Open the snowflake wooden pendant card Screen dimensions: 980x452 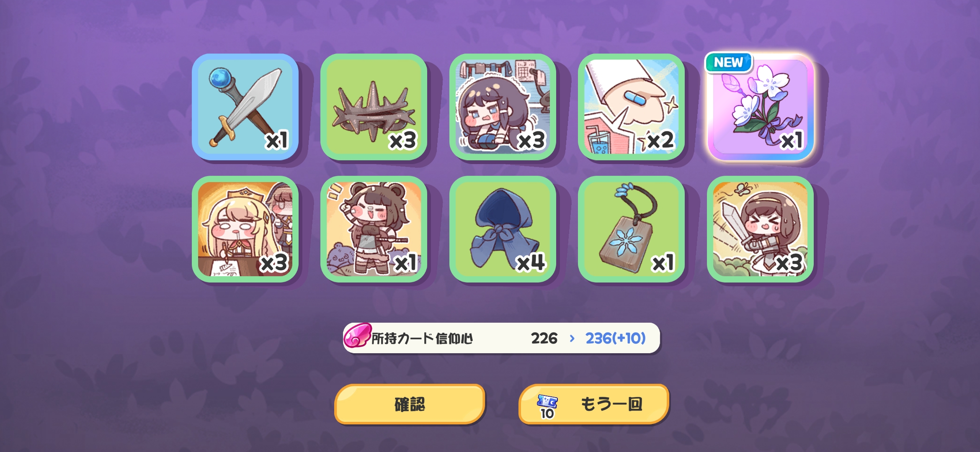pos(631,229)
